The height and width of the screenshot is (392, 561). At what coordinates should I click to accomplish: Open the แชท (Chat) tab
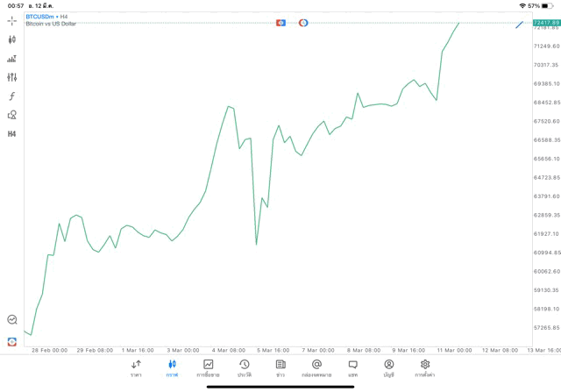[x=352, y=367]
